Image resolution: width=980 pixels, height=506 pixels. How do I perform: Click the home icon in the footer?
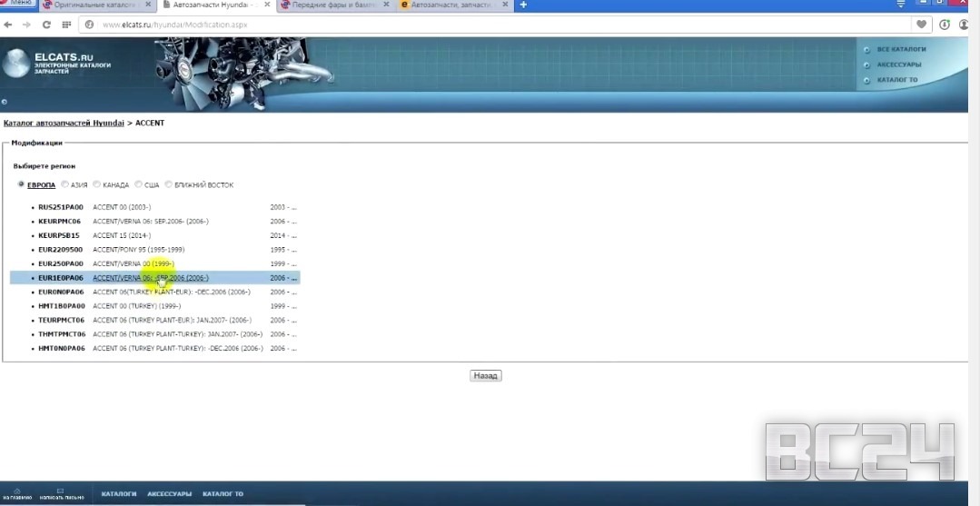click(x=17, y=491)
